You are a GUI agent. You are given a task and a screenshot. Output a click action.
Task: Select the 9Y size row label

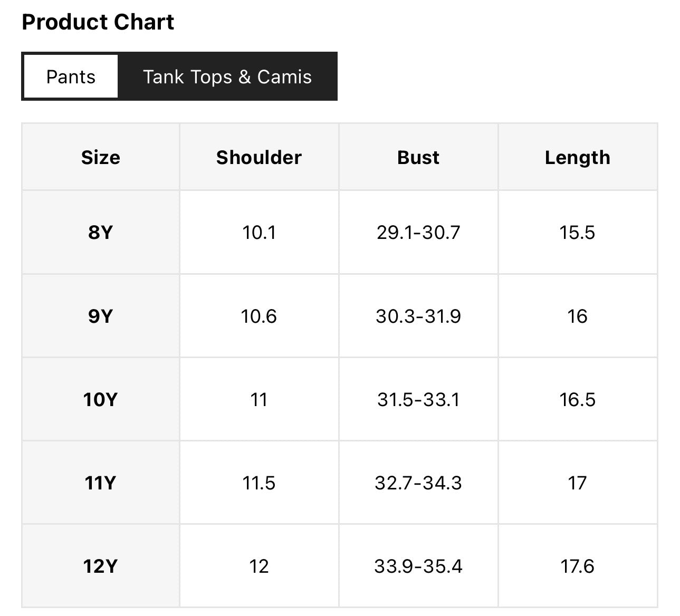tap(101, 316)
